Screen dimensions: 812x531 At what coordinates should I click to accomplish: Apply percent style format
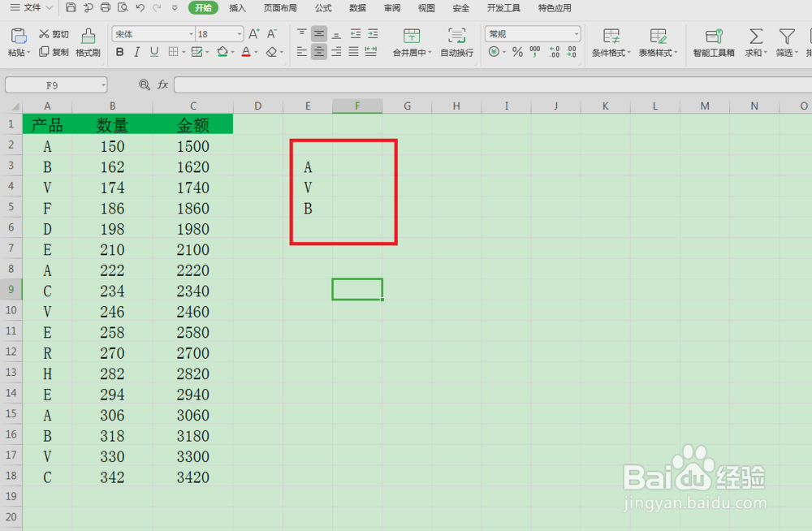[x=517, y=52]
